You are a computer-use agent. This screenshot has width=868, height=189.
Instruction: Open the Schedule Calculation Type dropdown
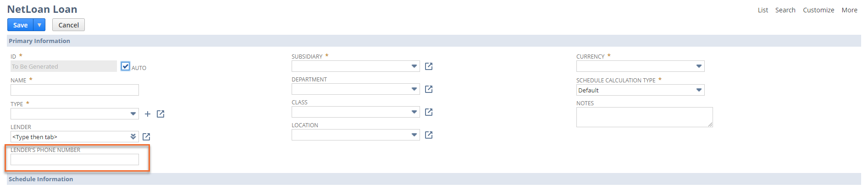pos(641,90)
